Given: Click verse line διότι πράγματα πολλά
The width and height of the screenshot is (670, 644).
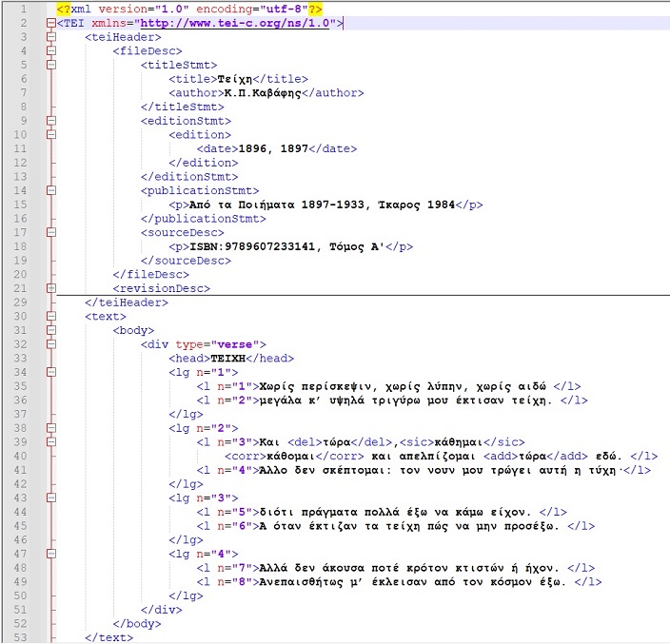Looking at the screenshot, I should pyautogui.click(x=395, y=513).
